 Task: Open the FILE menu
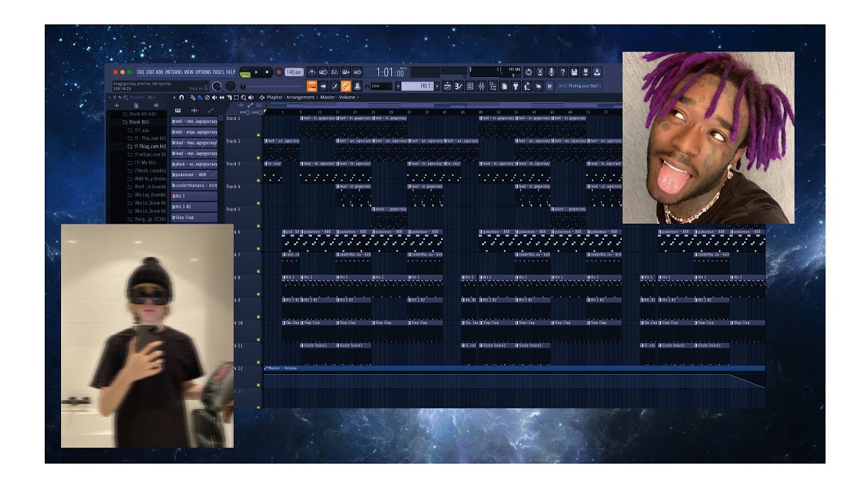tap(140, 72)
